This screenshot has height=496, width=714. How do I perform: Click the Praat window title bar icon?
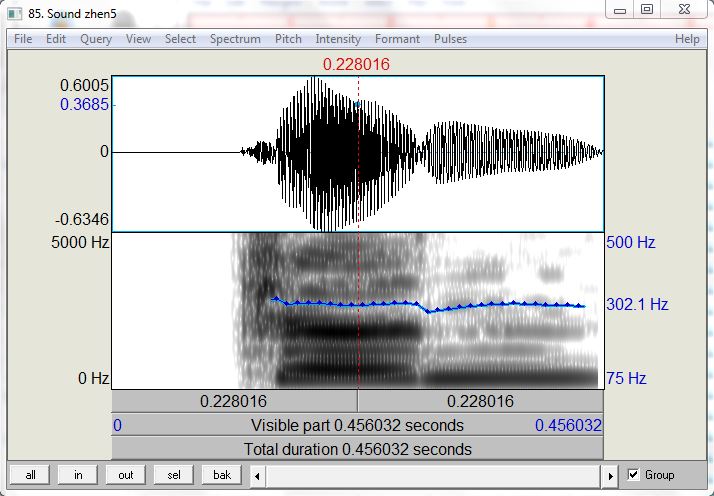click(15, 14)
